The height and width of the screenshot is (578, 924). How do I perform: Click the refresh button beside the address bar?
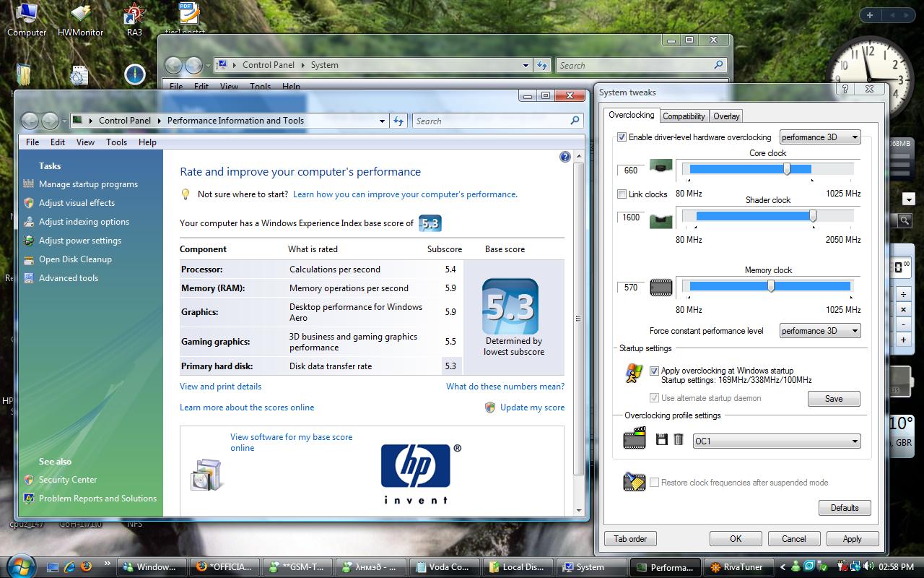pyautogui.click(x=398, y=121)
